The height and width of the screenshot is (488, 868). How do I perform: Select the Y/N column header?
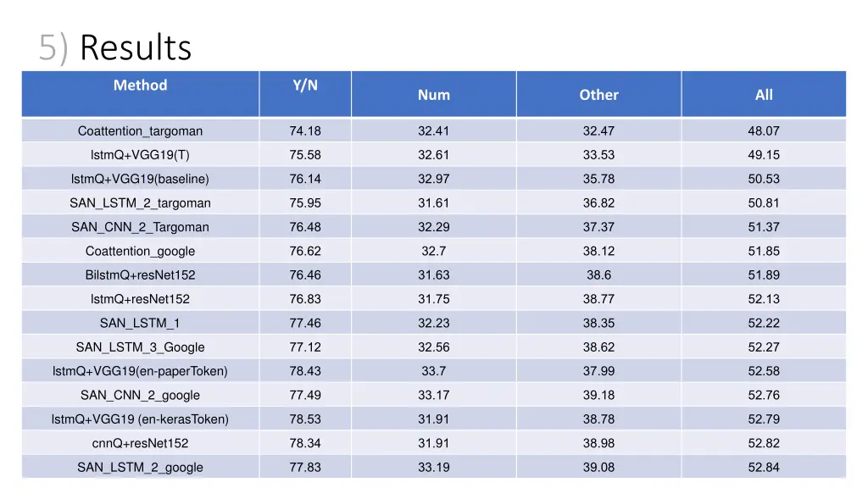click(x=305, y=86)
